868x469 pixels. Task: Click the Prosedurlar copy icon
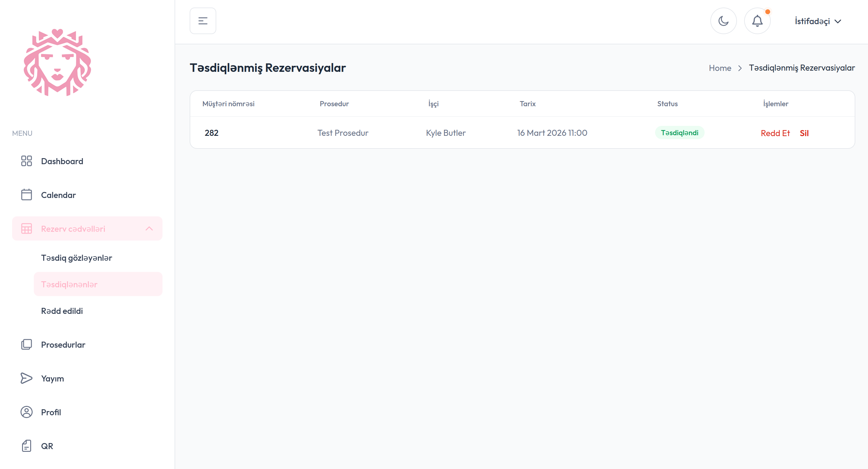tap(26, 344)
